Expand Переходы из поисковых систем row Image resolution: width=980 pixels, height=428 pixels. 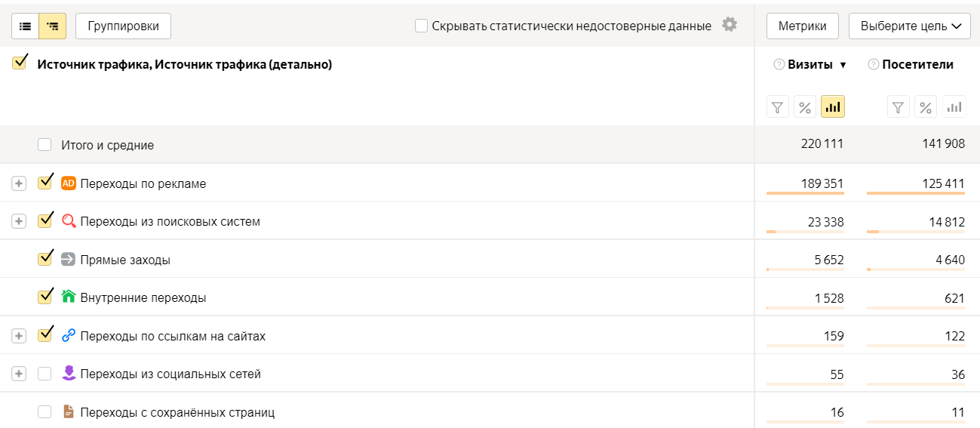pos(20,221)
